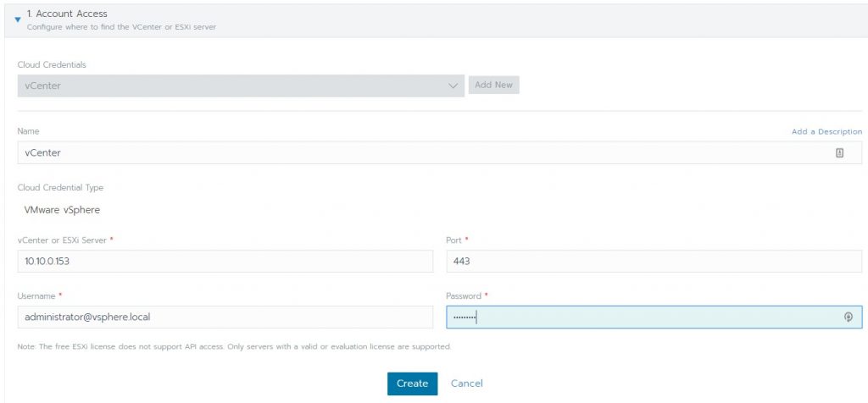Viewport: 868px width, 403px height.
Task: Click into the Port field showing 443
Action: [654, 261]
